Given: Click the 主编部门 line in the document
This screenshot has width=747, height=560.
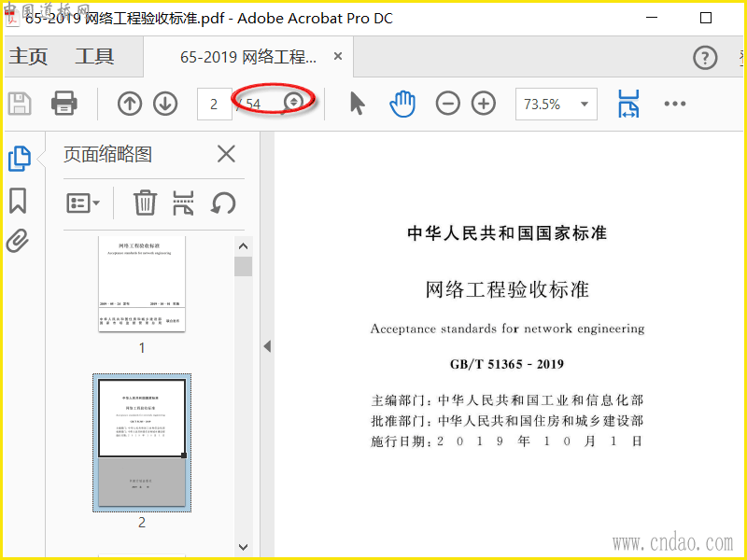Looking at the screenshot, I should [x=507, y=400].
